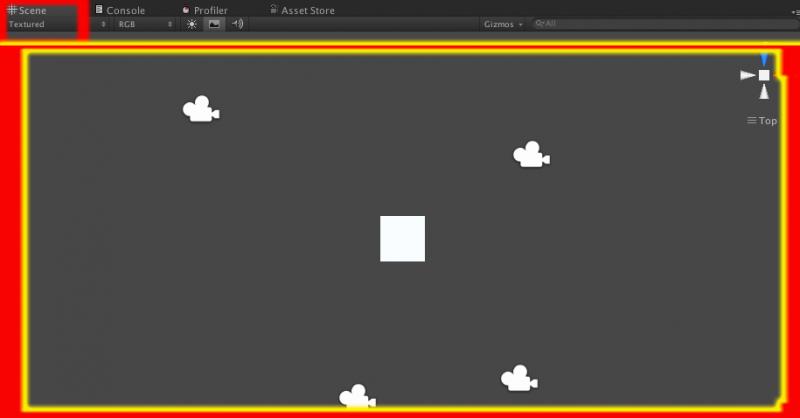Open the Console tab

point(120,10)
